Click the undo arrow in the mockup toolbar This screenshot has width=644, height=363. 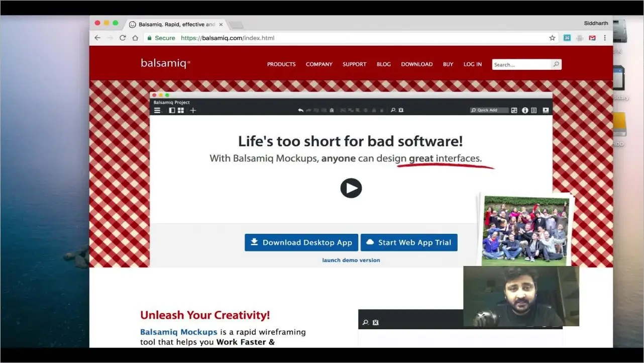[300, 110]
